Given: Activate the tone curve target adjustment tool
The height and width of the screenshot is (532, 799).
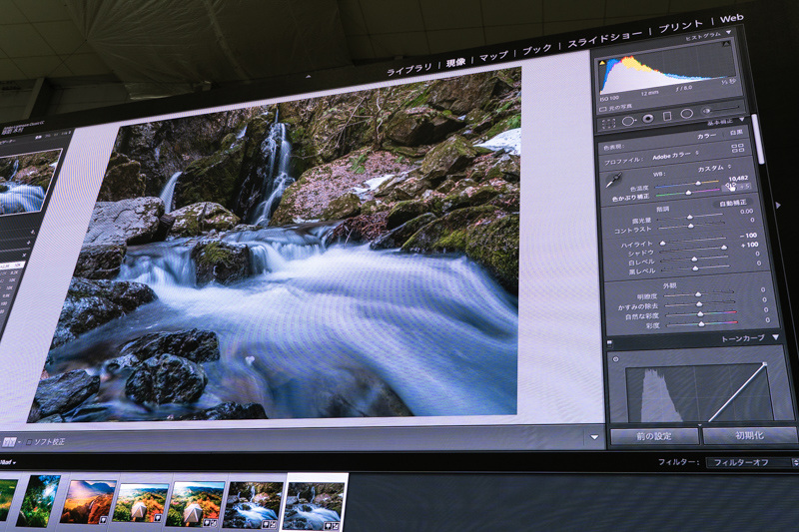Looking at the screenshot, I should click(615, 359).
